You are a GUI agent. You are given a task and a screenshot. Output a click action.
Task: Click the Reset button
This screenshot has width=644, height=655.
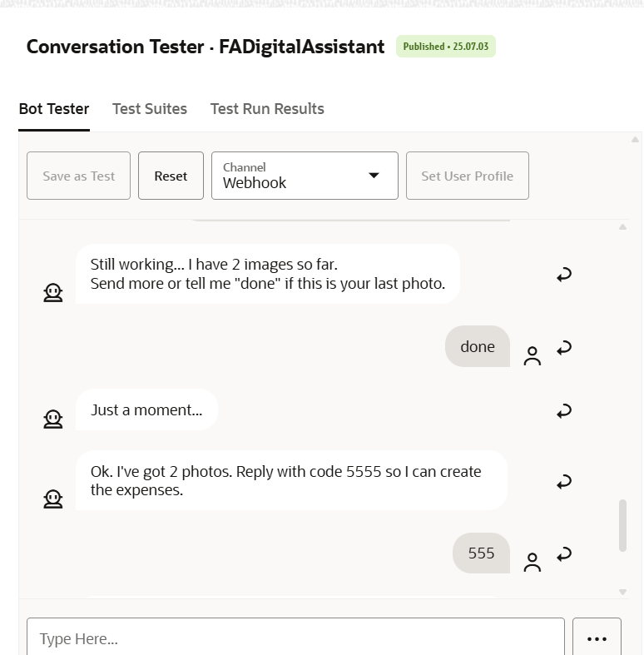(x=171, y=176)
